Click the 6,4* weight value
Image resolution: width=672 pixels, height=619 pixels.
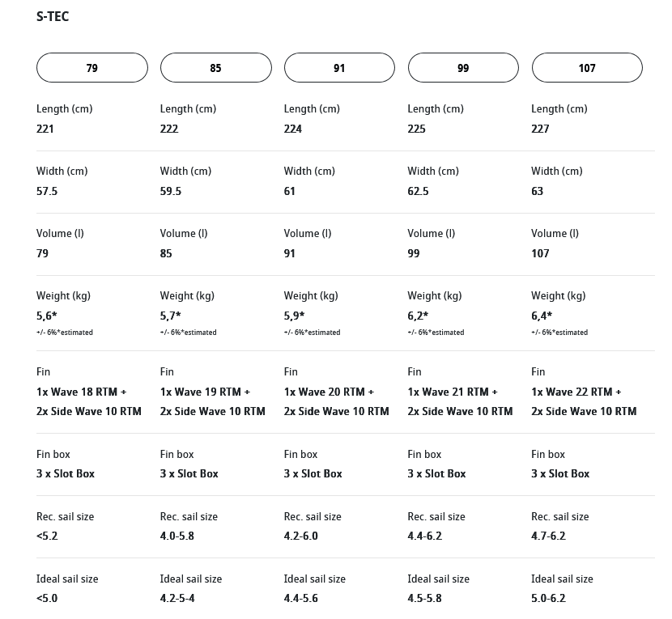pos(542,316)
